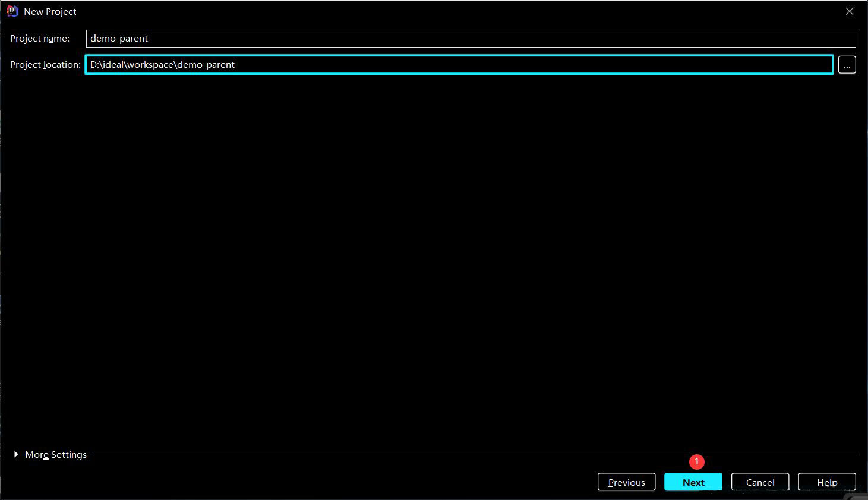Image resolution: width=868 pixels, height=500 pixels.
Task: Click the More Settings label text
Action: [x=56, y=455]
